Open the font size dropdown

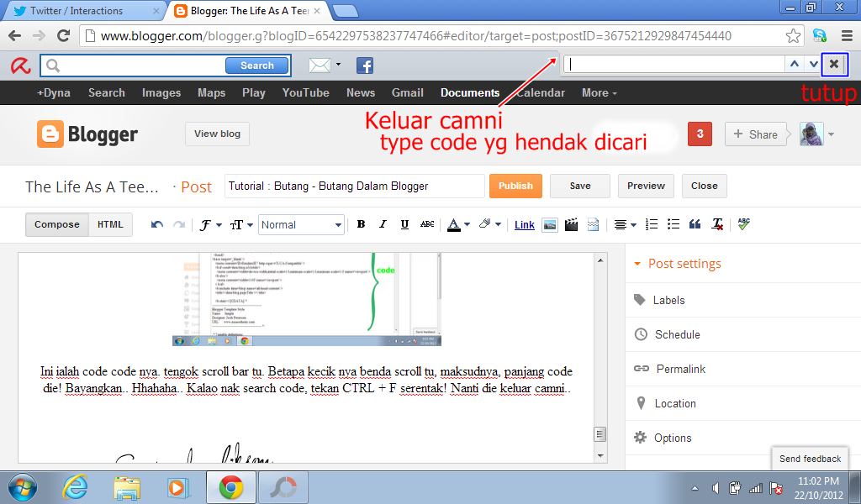(x=241, y=225)
